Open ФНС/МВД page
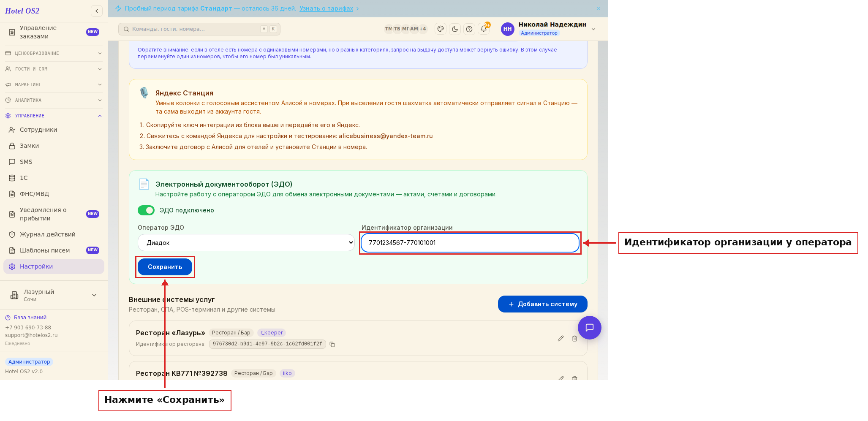868x421 pixels. point(54,194)
